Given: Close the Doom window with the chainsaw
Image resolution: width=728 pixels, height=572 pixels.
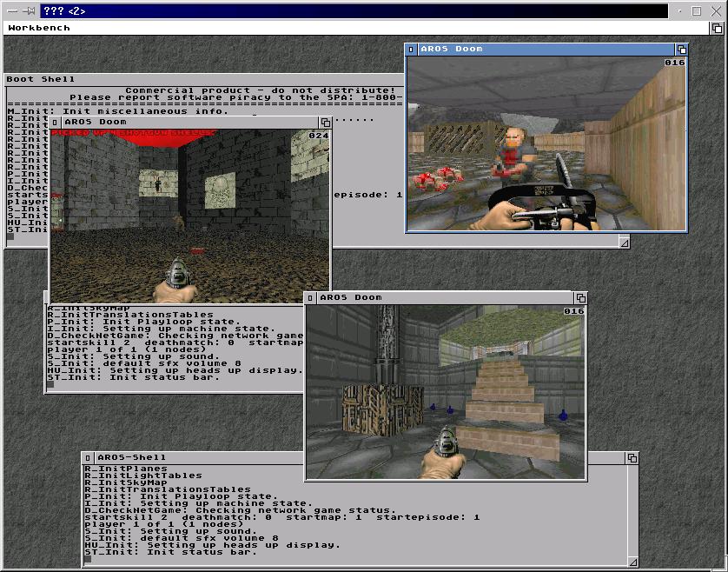Looking at the screenshot, I should tap(412, 50).
